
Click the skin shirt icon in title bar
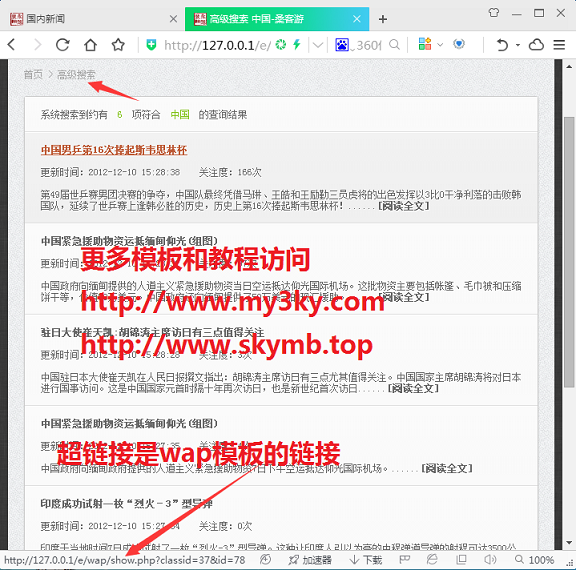coord(494,13)
